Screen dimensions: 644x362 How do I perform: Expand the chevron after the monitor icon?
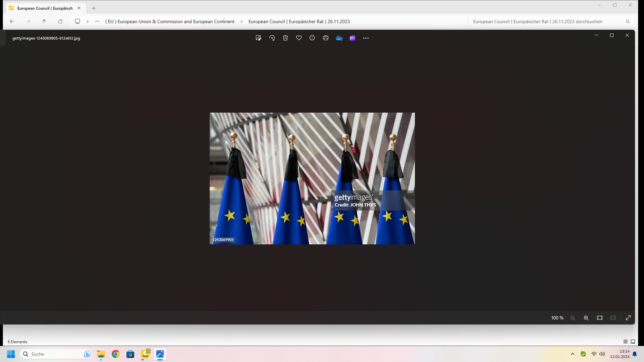coord(88,21)
